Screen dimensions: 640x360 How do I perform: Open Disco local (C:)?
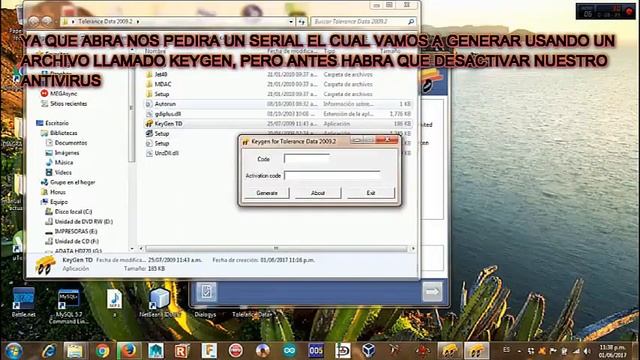click(69, 211)
